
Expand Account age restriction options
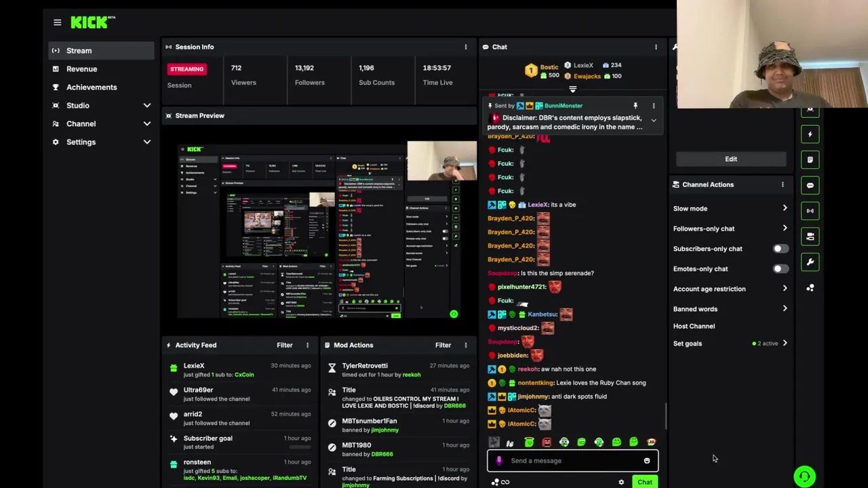click(785, 289)
